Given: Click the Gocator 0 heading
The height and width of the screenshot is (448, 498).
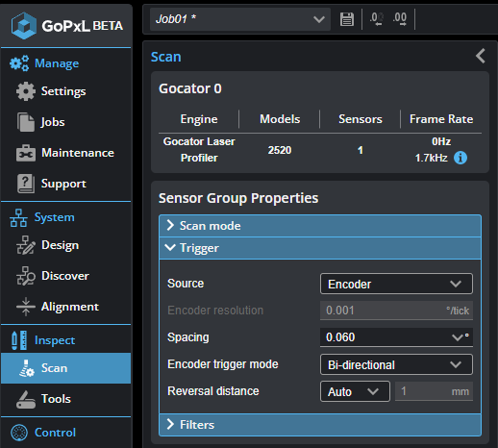Looking at the screenshot, I should 190,88.
